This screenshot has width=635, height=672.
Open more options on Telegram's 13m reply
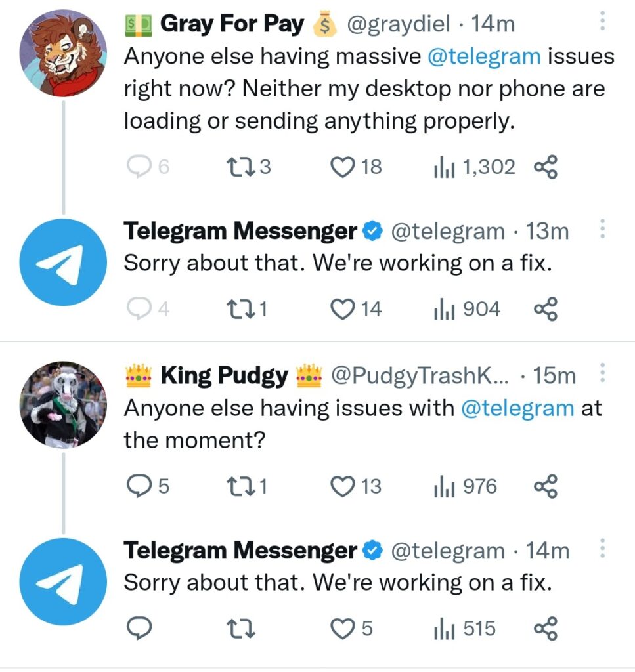(602, 230)
